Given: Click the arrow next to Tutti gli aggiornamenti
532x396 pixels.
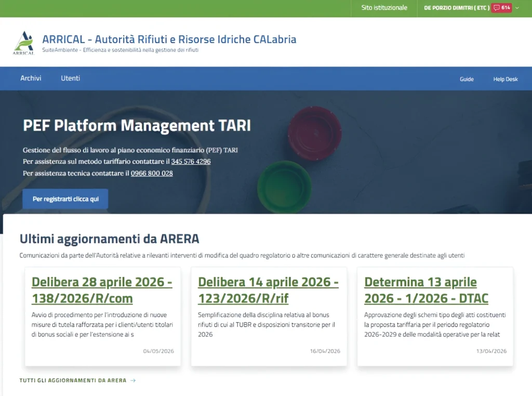Looking at the screenshot, I should 133,380.
